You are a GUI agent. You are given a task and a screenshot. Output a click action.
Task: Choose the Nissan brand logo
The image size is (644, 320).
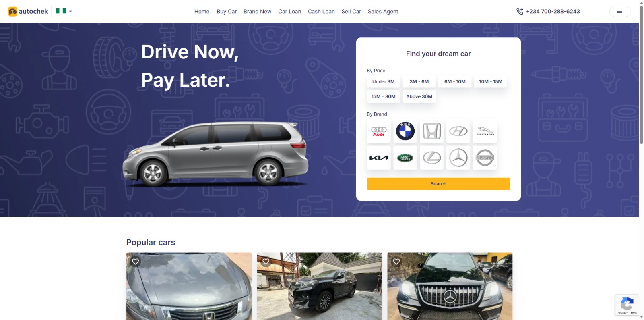pyautogui.click(x=485, y=158)
